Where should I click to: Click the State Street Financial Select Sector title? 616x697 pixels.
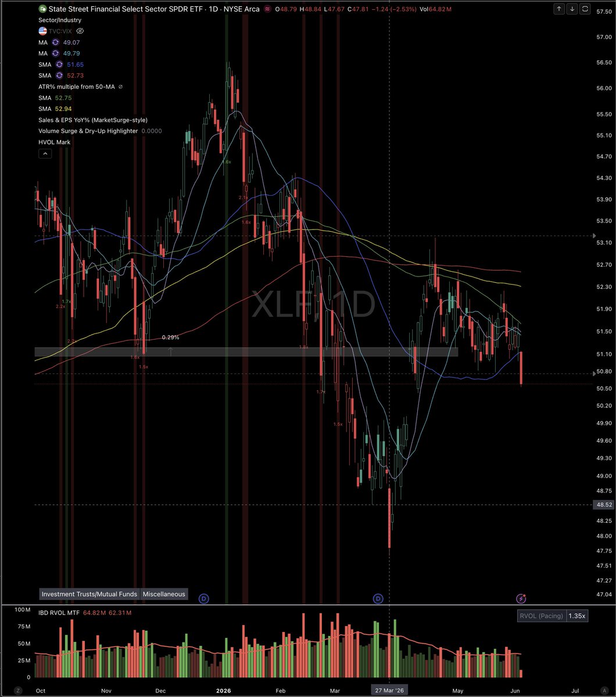154,9
